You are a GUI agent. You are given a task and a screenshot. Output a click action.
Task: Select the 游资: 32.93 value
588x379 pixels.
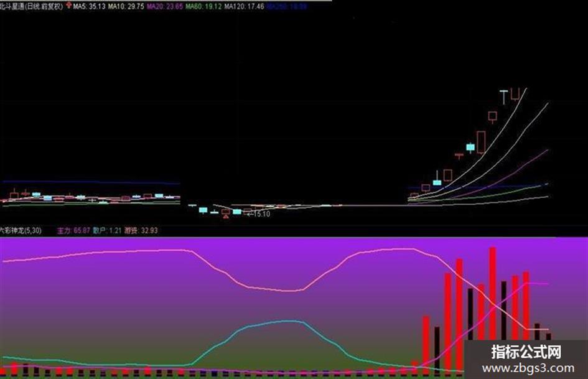coord(141,230)
